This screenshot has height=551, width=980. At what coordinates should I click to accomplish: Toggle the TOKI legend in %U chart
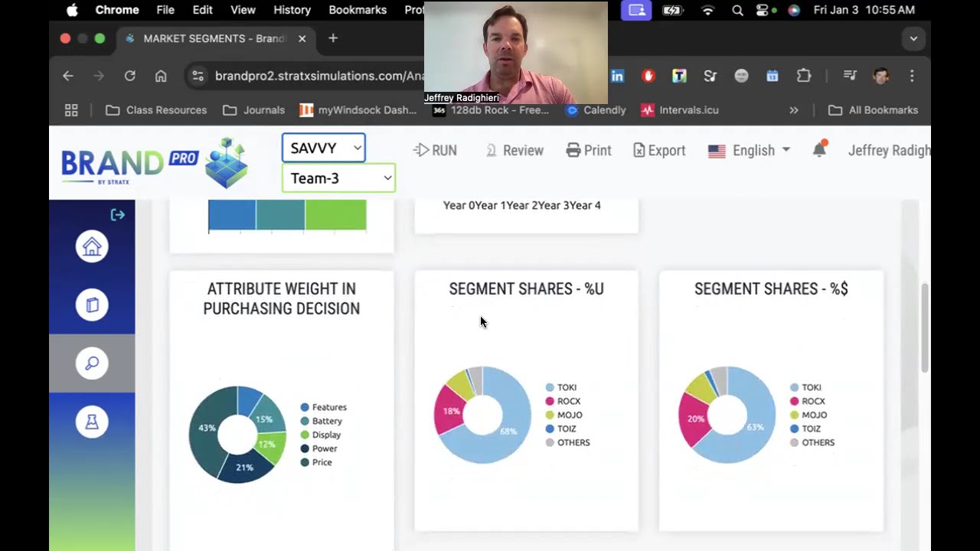561,387
